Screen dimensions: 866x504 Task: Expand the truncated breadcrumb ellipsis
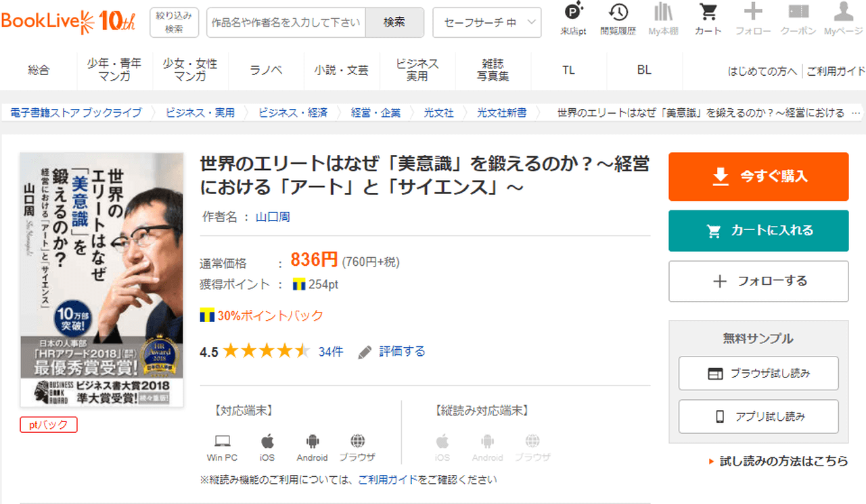(855, 113)
